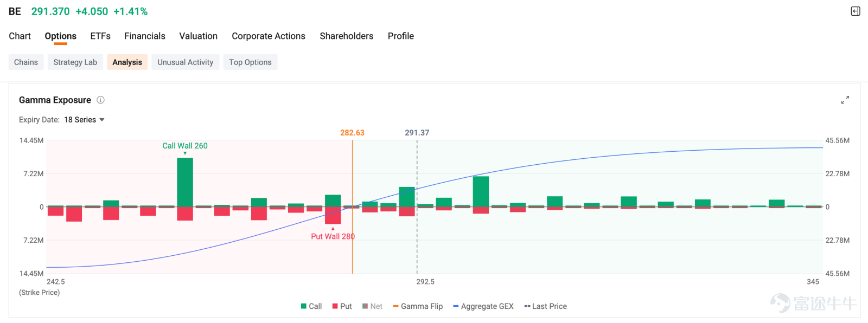Click the Gamma Exposure info icon
Image resolution: width=868 pixels, height=323 pixels.
tap(100, 100)
